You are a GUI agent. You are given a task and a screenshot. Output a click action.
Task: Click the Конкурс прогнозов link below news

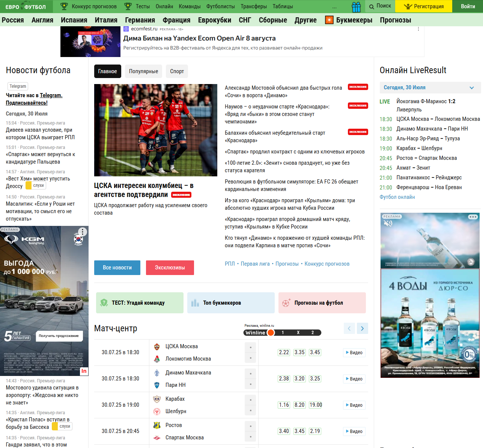pyautogui.click(x=327, y=264)
